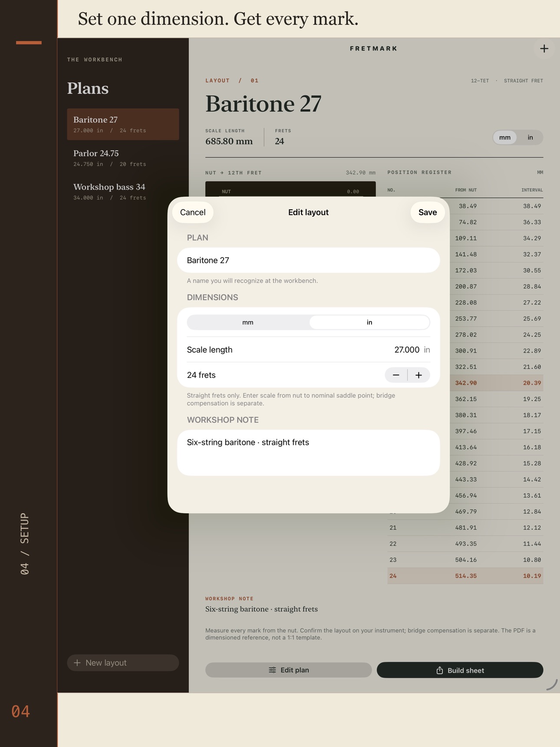Click the share icon in Build sheet

[x=440, y=670]
